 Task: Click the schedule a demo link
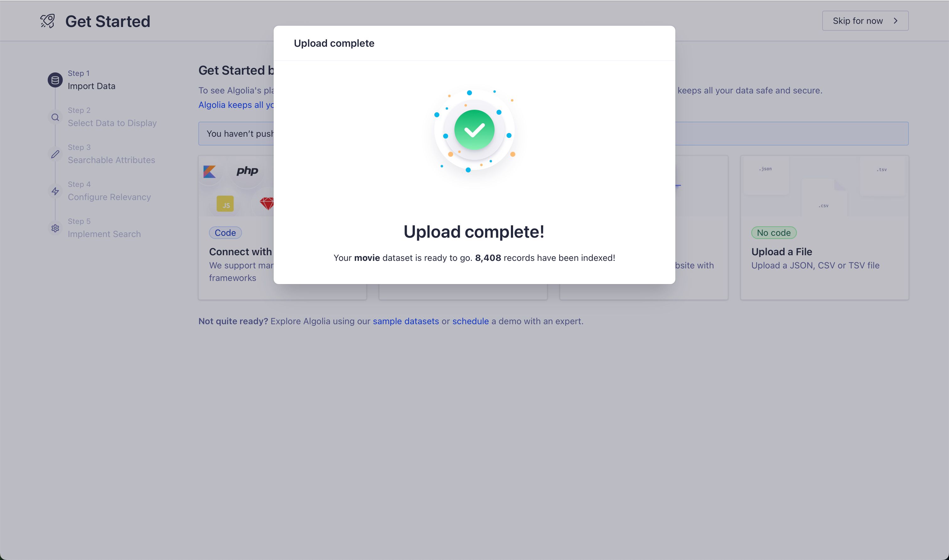tap(470, 321)
